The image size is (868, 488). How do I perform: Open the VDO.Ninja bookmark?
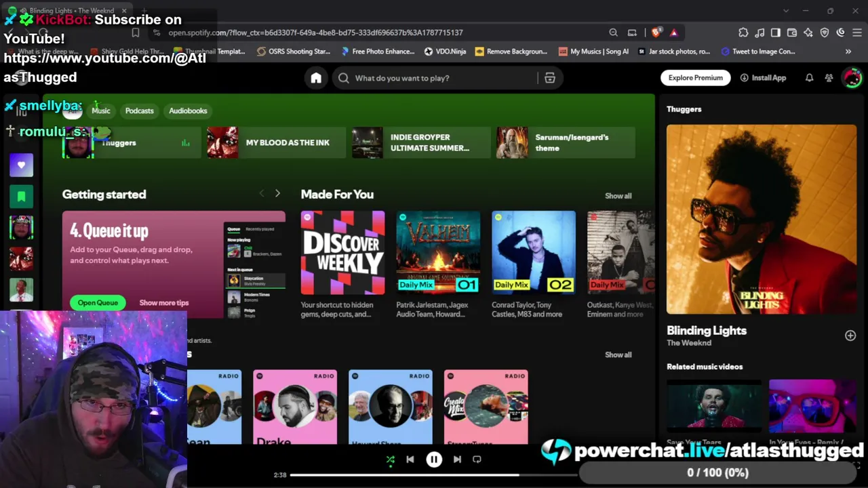(x=445, y=52)
